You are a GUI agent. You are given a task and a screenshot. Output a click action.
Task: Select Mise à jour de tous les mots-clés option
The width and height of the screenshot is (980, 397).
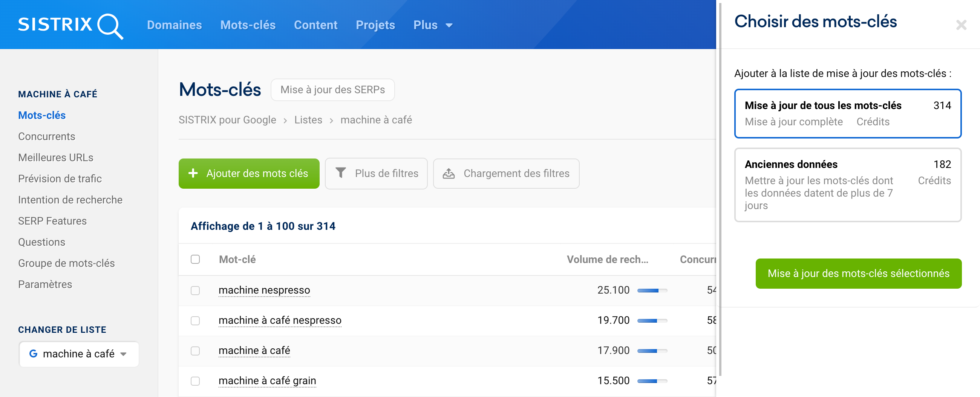[848, 114]
